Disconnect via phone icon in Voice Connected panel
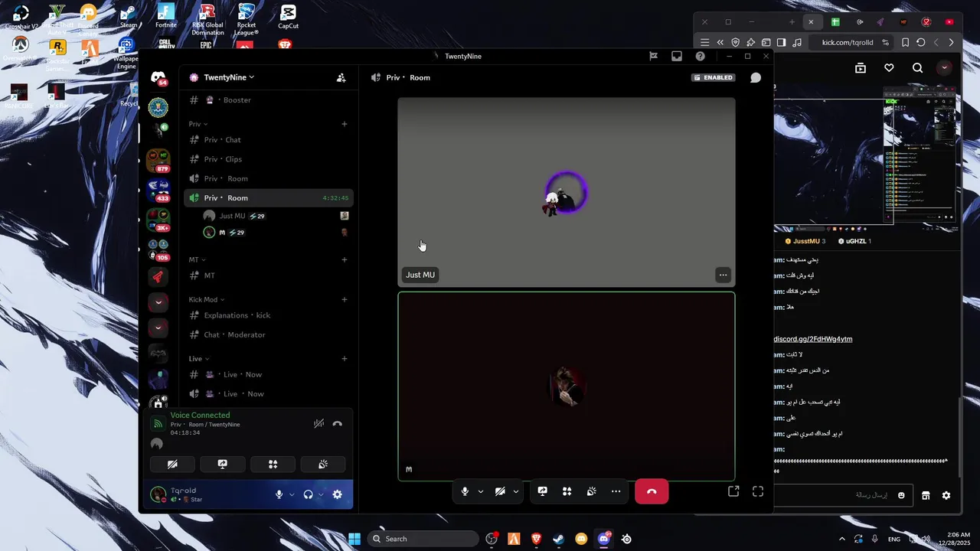The image size is (980, 551). (338, 423)
